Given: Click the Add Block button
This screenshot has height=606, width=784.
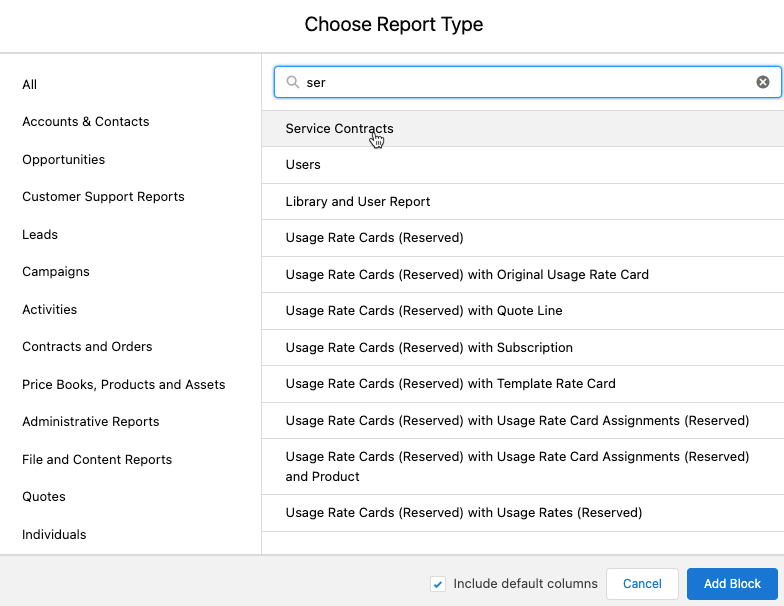Looking at the screenshot, I should (732, 584).
